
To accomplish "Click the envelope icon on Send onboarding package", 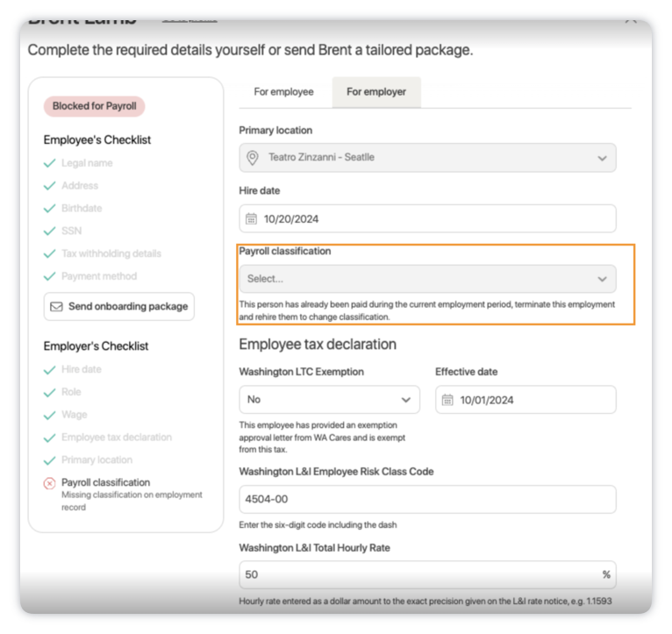I will click(56, 307).
